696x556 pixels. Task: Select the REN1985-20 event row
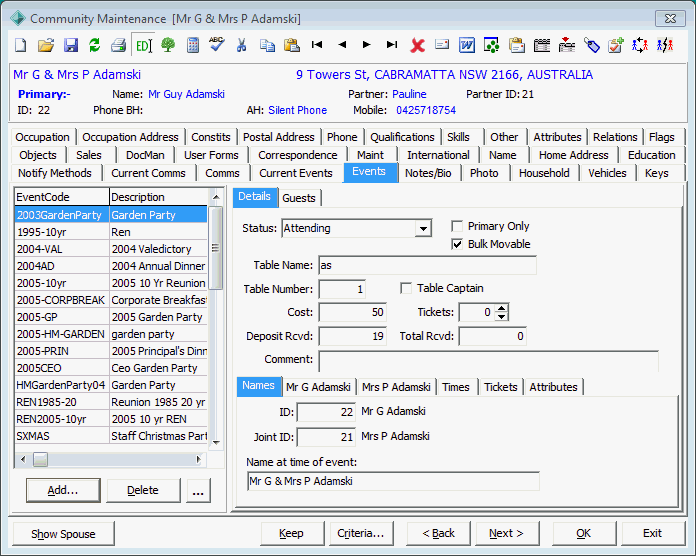(111, 402)
